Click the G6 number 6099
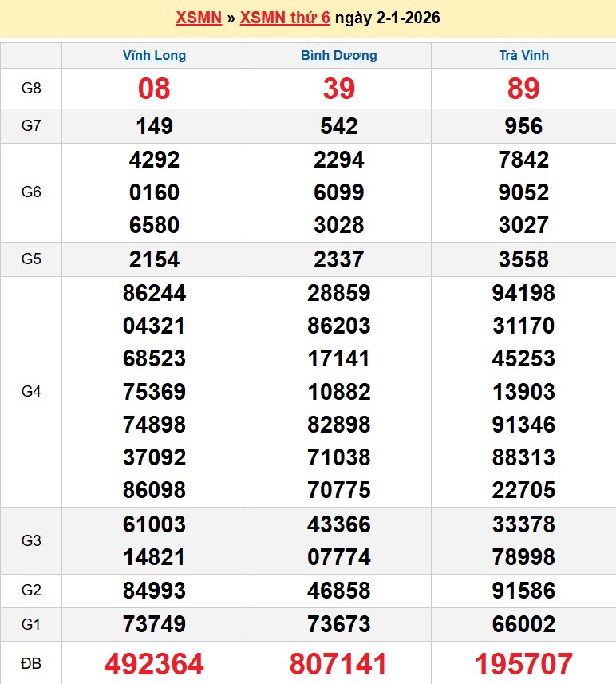The image size is (616, 684). point(338,192)
